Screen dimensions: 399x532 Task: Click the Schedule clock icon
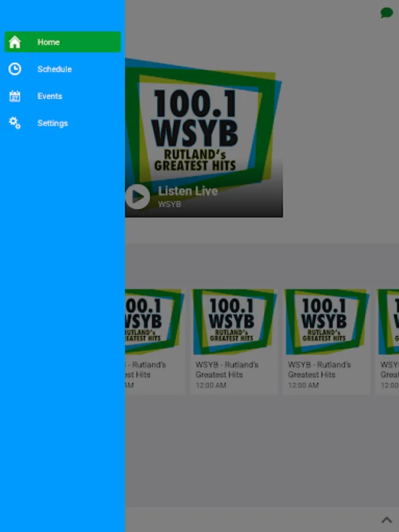click(x=15, y=69)
